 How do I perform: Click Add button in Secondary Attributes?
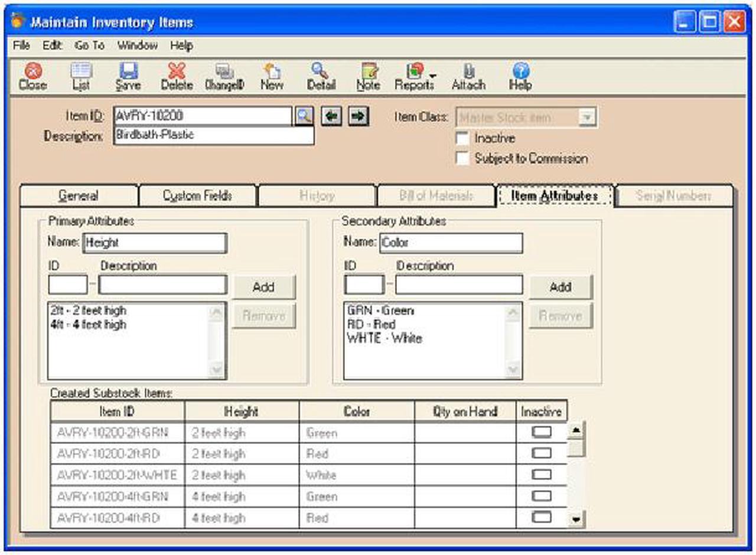tap(560, 287)
